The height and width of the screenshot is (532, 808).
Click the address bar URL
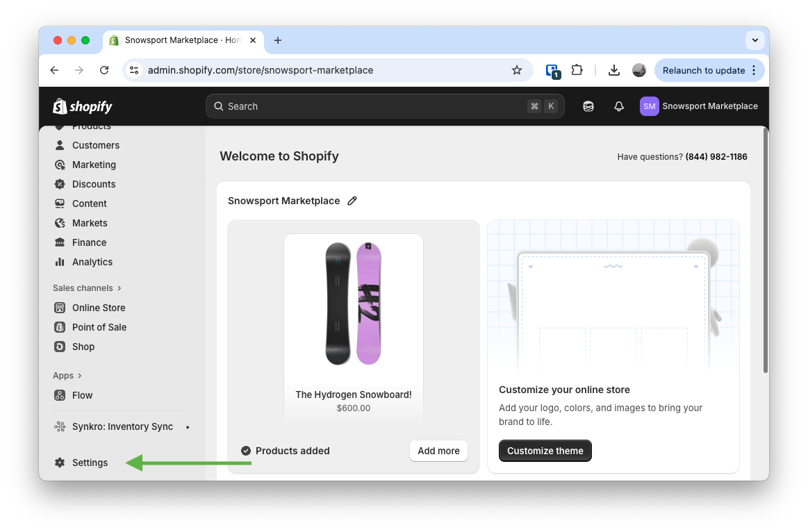coord(261,70)
